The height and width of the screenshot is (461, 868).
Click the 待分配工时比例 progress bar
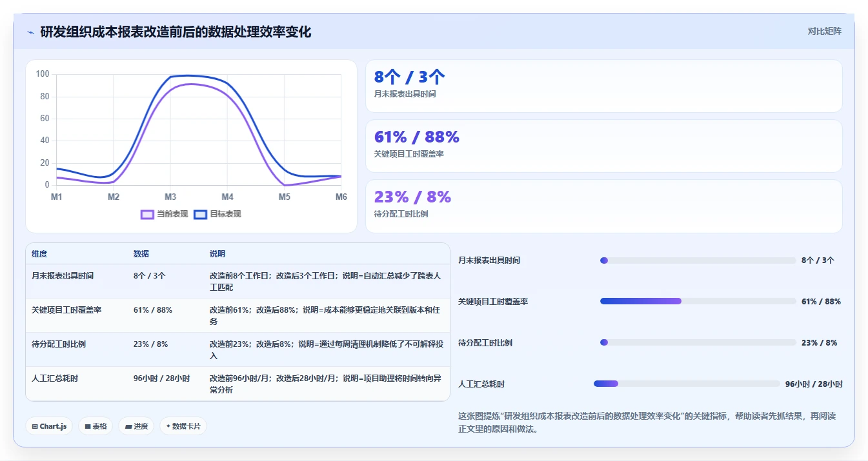(698, 342)
